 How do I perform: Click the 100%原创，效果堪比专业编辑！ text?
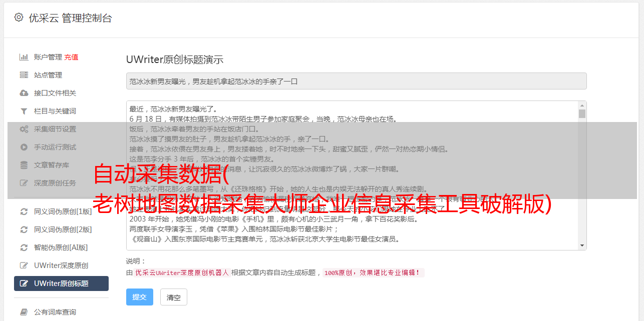(374, 273)
